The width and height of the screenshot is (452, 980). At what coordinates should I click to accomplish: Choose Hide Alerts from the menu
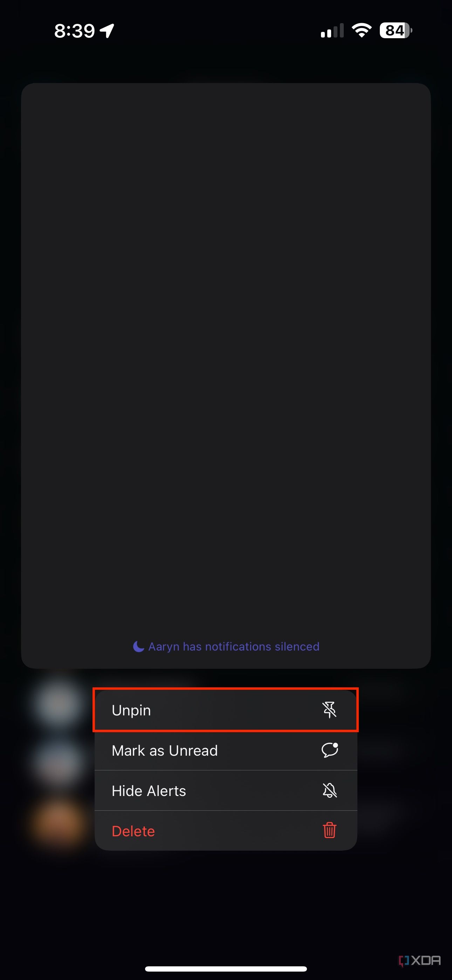point(226,790)
